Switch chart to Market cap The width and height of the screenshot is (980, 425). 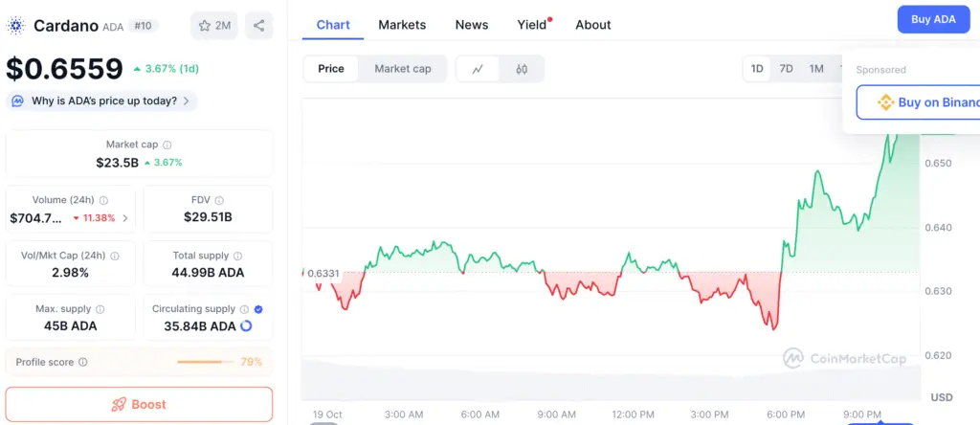pyautogui.click(x=402, y=69)
